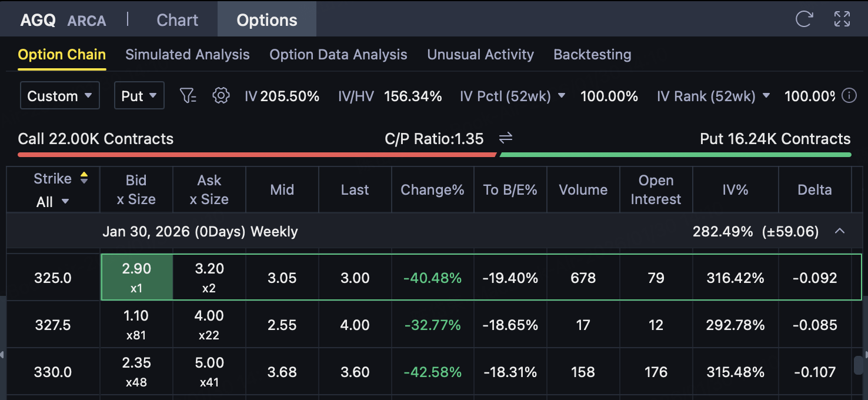Sort by Strike using the sort arrows

(x=84, y=178)
